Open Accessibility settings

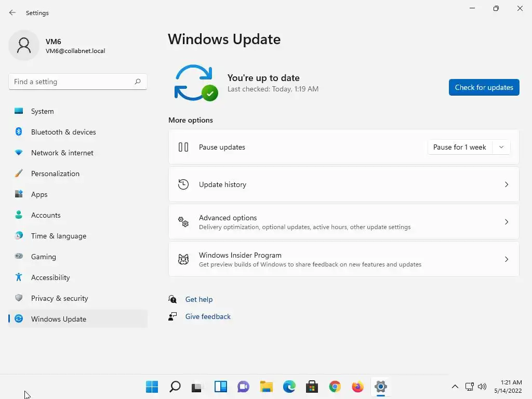pos(78,277)
